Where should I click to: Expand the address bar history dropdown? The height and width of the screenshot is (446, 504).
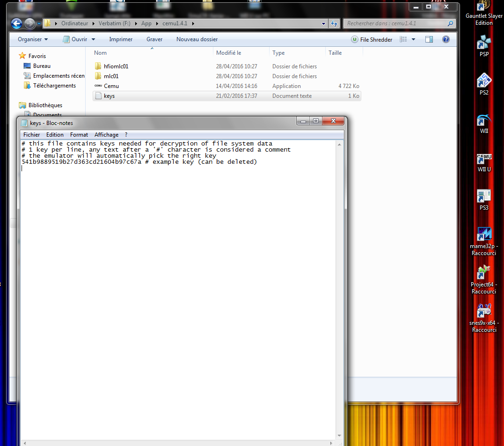(323, 23)
